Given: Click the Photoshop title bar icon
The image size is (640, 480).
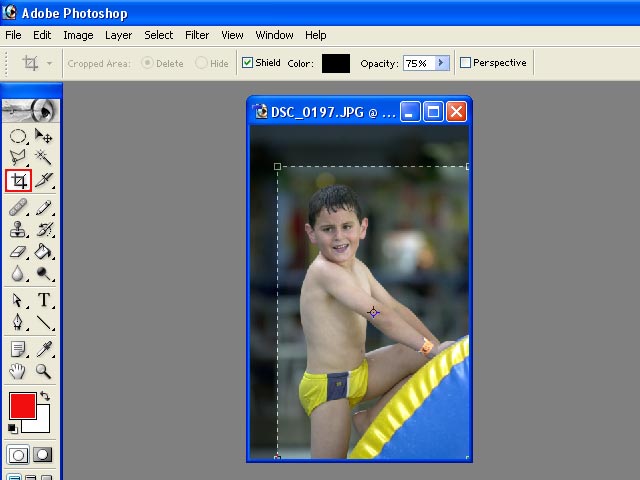Looking at the screenshot, I should [9, 12].
